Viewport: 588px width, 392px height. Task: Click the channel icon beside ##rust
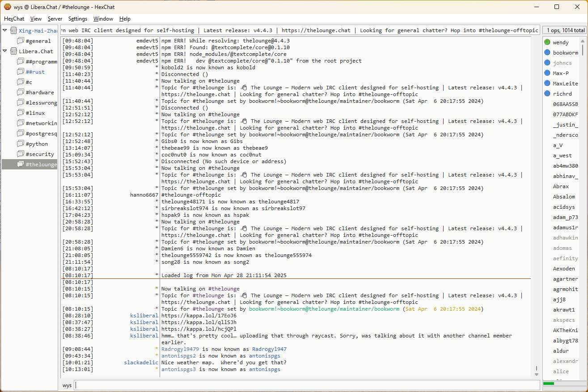point(21,72)
